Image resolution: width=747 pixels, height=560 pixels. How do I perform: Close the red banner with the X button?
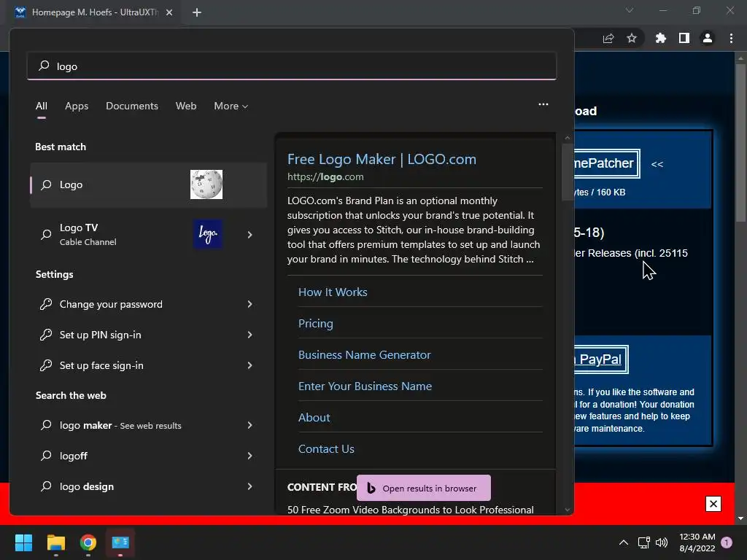[x=713, y=504]
